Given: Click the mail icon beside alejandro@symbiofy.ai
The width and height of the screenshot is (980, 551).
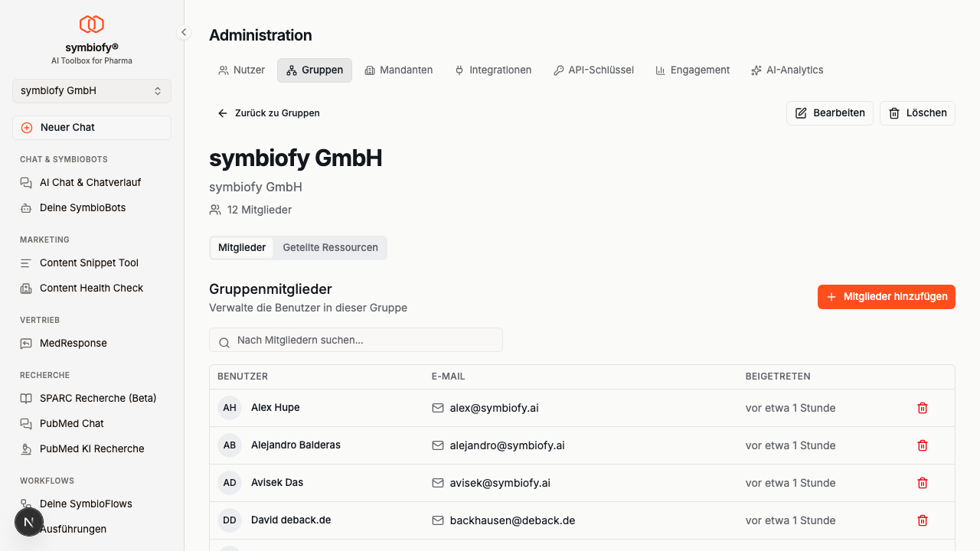Looking at the screenshot, I should tap(438, 445).
